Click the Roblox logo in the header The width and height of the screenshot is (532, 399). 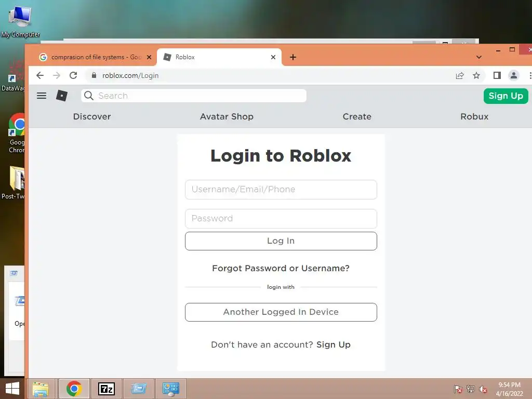[62, 96]
